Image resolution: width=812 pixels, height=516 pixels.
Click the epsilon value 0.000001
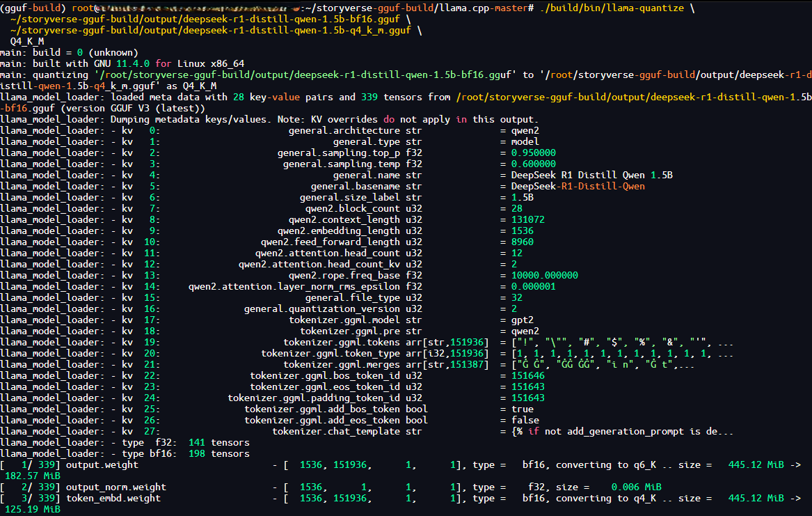click(534, 286)
